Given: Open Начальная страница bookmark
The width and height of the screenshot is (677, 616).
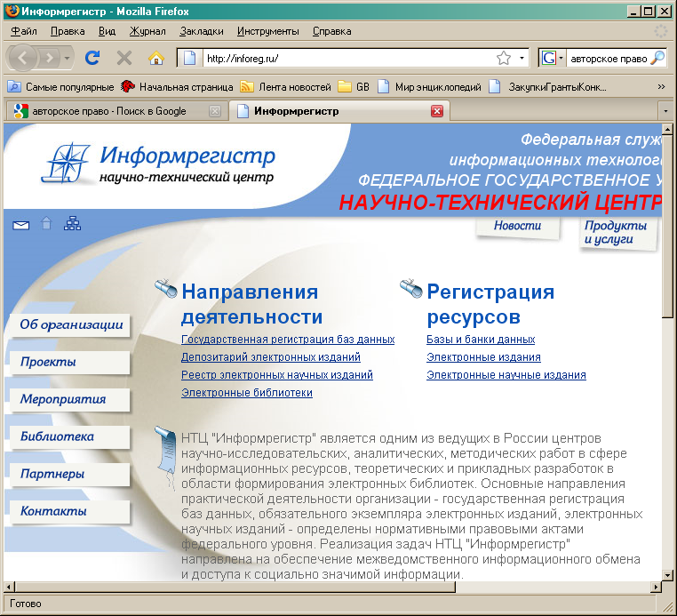Looking at the screenshot, I should point(177,87).
